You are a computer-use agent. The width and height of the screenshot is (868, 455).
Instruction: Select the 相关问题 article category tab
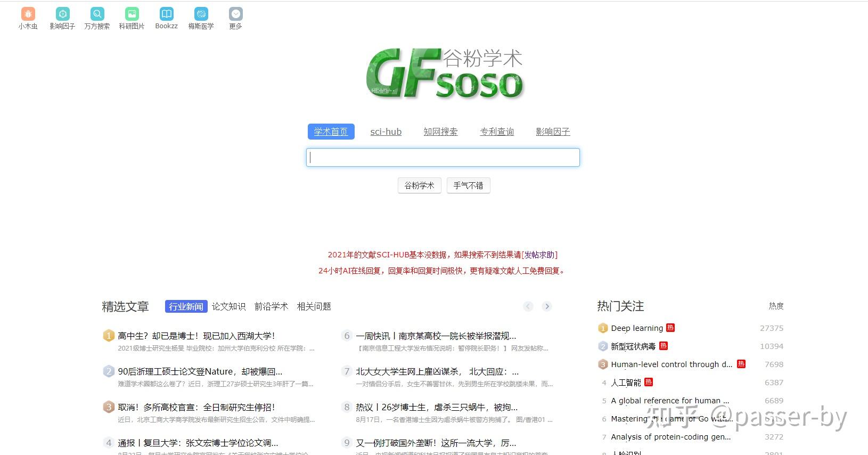314,306
